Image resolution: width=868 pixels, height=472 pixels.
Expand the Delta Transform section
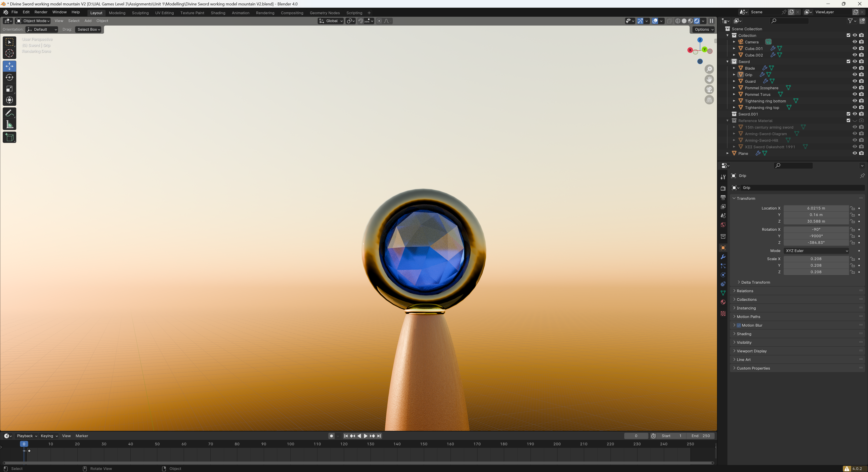(x=755, y=282)
